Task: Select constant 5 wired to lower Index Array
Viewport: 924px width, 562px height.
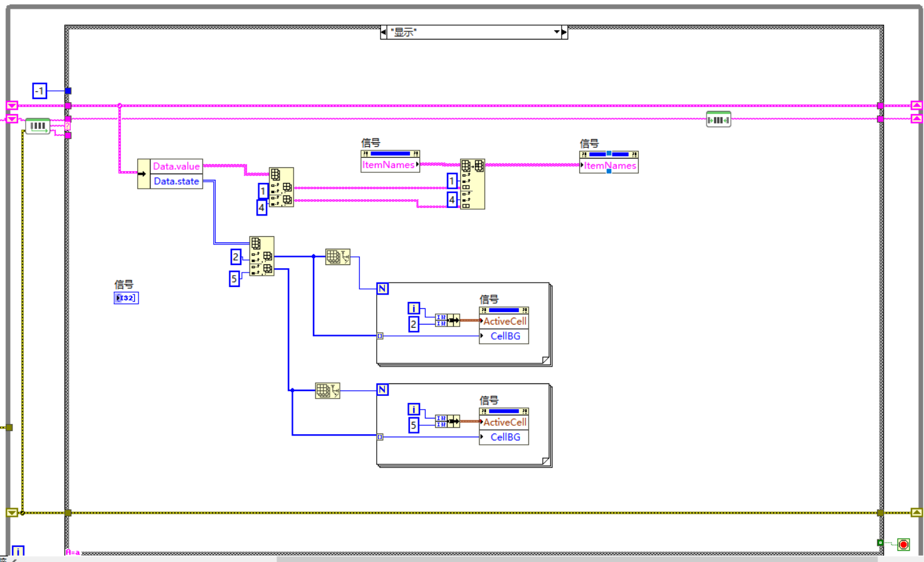Action: point(234,279)
